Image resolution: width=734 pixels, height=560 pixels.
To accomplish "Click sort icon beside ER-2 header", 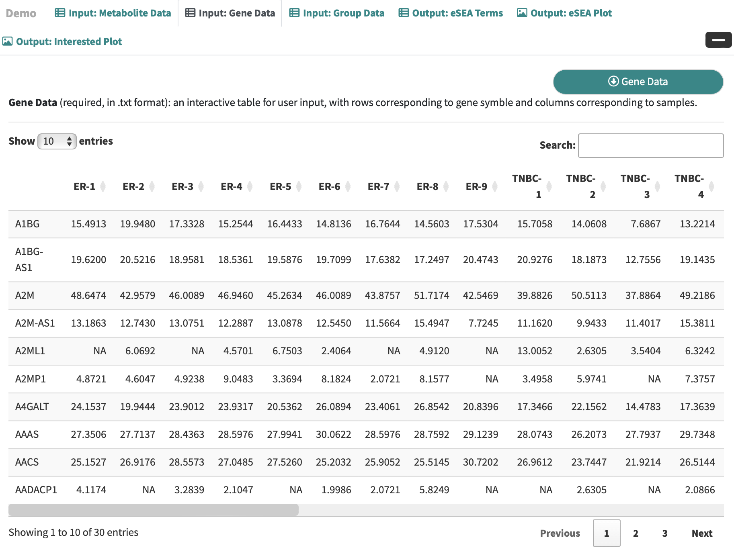I will pos(152,186).
